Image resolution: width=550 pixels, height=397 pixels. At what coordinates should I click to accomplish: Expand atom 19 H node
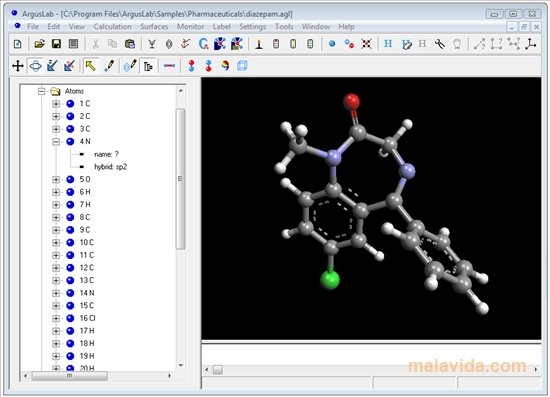click(x=56, y=356)
